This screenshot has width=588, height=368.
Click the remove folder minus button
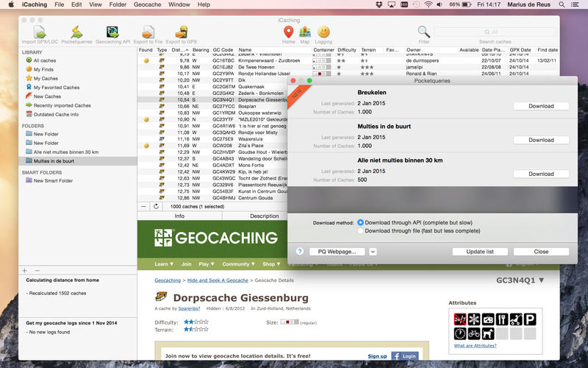pyautogui.click(x=37, y=270)
